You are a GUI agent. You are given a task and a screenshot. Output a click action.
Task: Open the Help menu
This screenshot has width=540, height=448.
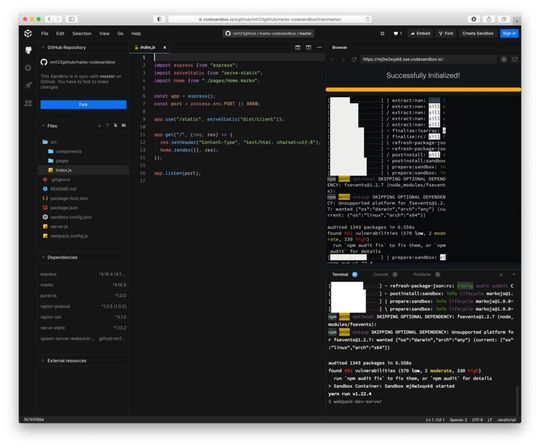click(x=136, y=33)
